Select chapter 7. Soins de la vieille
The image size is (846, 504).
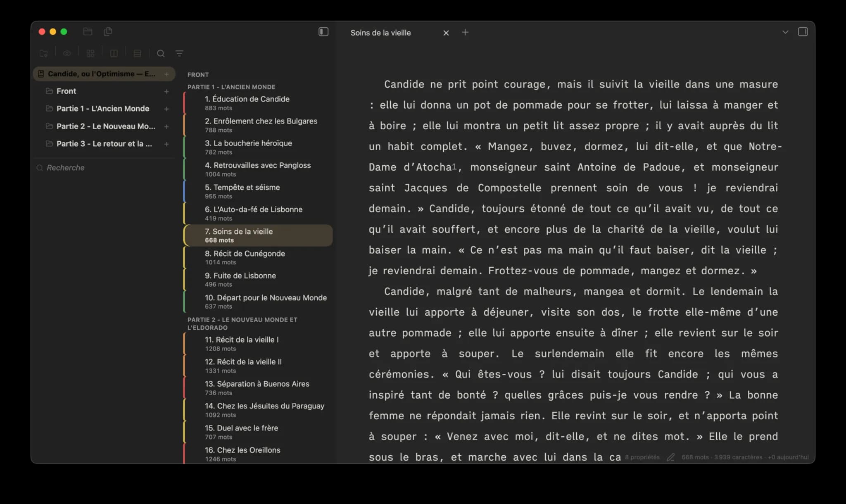click(258, 235)
